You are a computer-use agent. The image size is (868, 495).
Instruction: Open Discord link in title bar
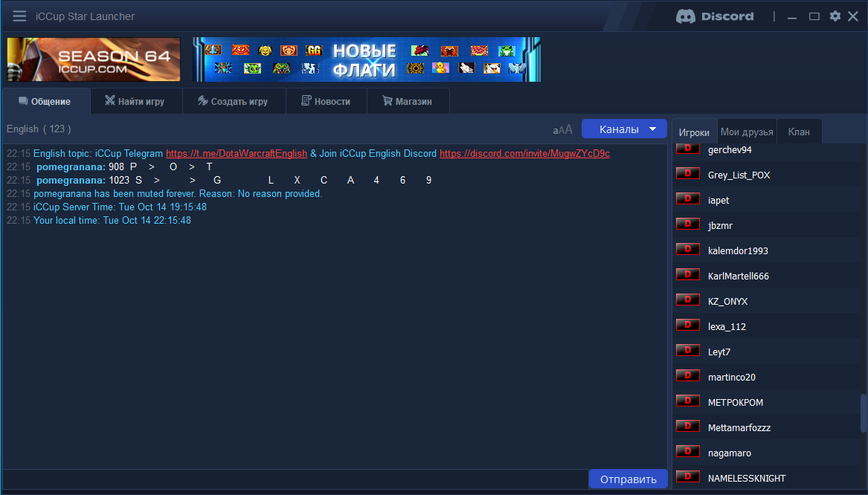click(715, 16)
